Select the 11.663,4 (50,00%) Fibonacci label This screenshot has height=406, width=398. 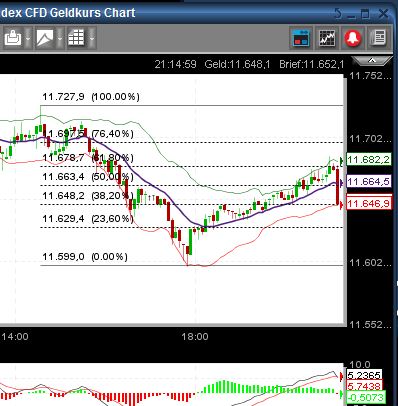point(88,176)
